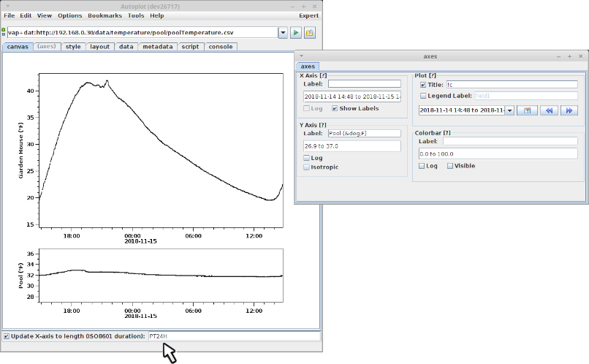
Task: Click the Y Axis range 26.9 to 37.0 field
Action: 352,146
